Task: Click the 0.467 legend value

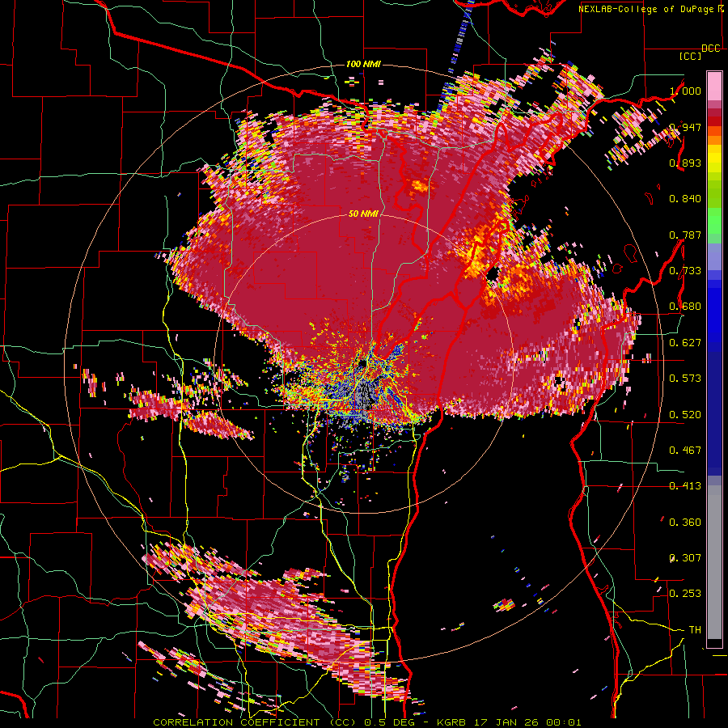Action: point(685,450)
